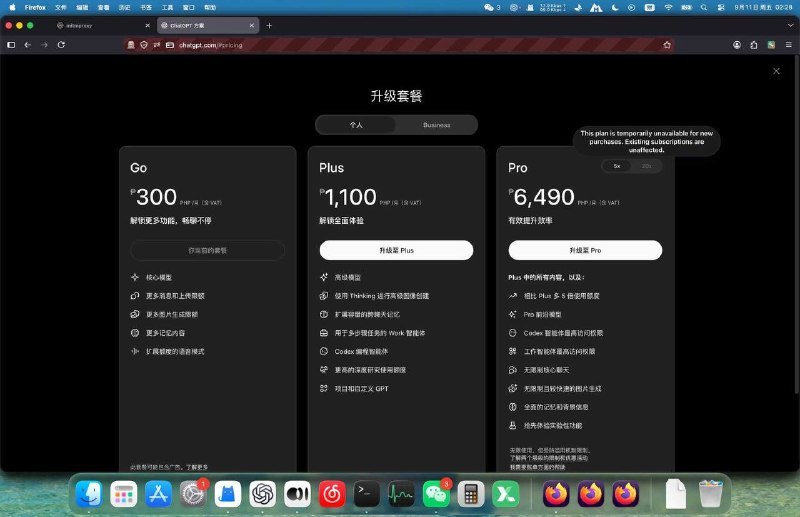Open Control Center in the menu bar

point(721,8)
